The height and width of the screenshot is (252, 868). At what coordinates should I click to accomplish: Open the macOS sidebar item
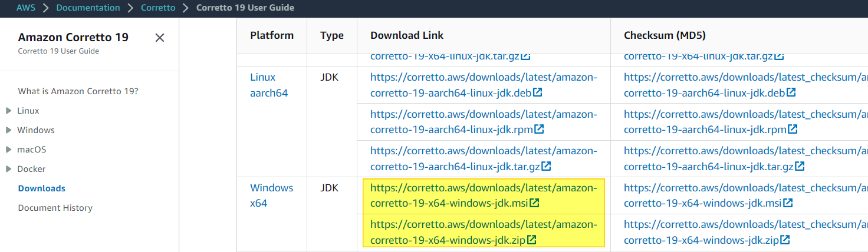(x=32, y=150)
